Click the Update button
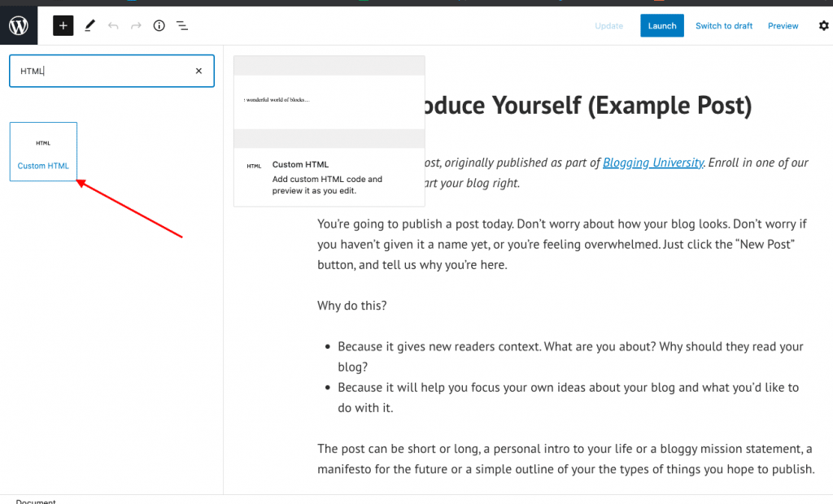This screenshot has width=833, height=504. point(608,25)
